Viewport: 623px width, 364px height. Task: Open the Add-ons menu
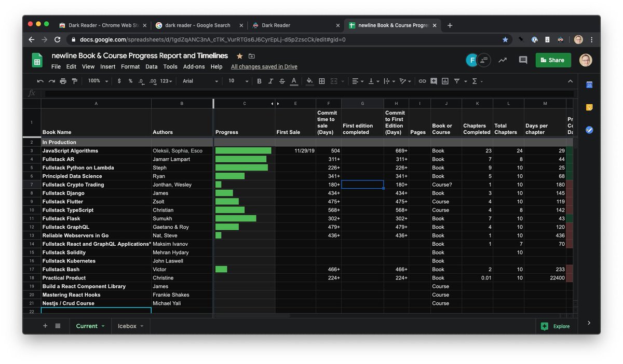pyautogui.click(x=194, y=66)
